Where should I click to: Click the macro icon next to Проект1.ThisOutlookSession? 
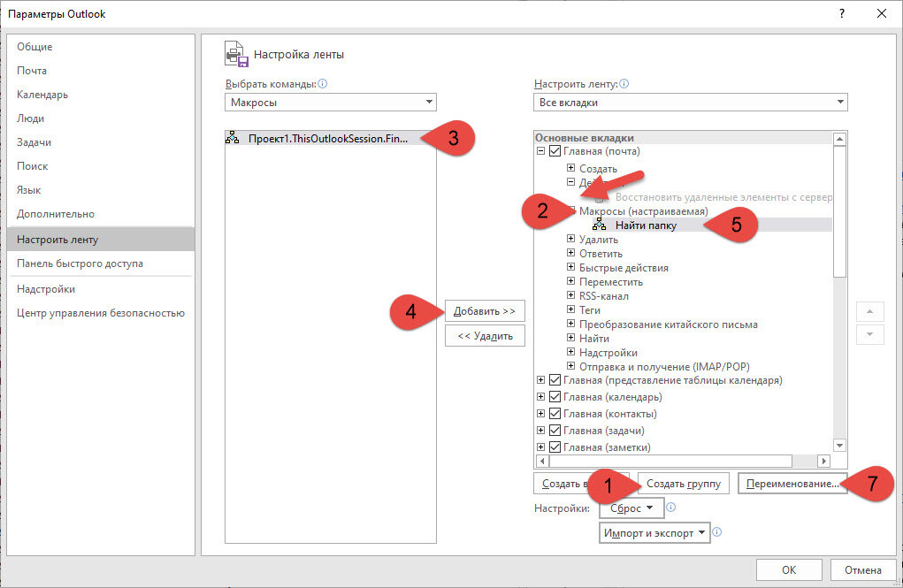tap(232, 138)
